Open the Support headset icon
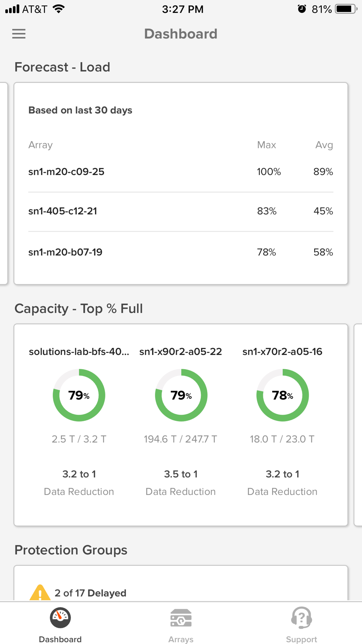 tap(302, 618)
